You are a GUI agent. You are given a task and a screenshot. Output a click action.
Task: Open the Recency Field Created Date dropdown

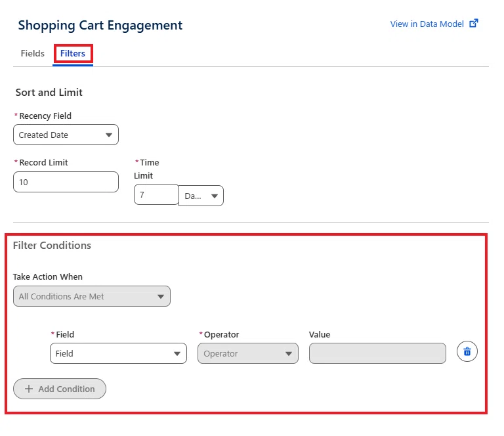click(66, 135)
